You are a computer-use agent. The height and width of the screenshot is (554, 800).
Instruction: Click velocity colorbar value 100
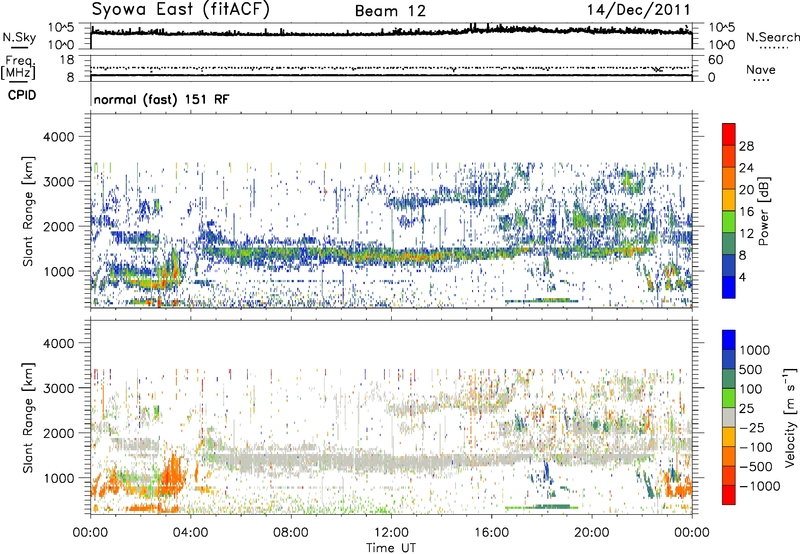point(751,389)
